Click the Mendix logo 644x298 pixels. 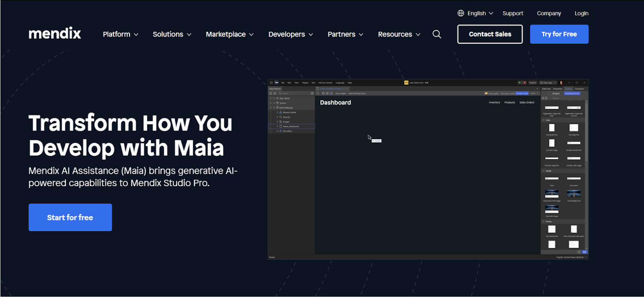point(55,34)
